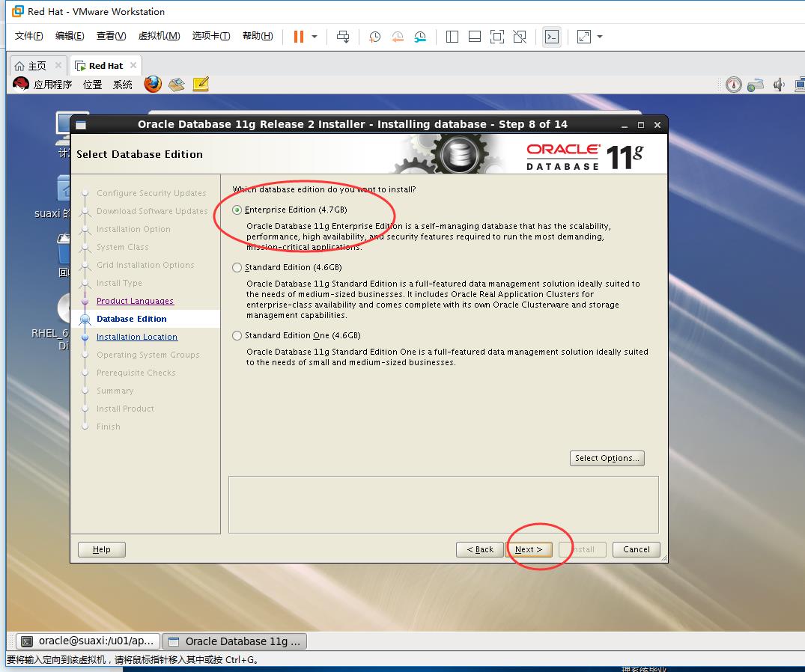Close the Red Hat tab
This screenshot has height=672, width=805.
[133, 65]
